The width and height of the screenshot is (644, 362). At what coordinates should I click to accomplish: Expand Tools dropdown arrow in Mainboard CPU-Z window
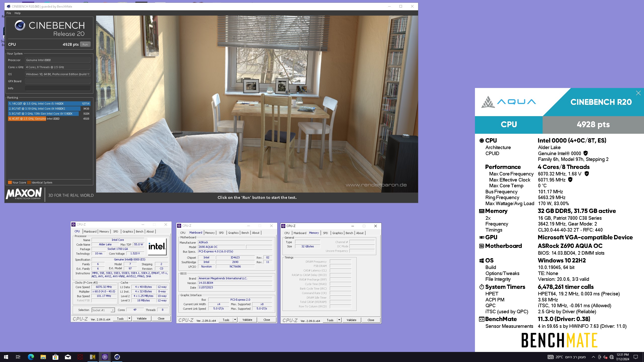pyautogui.click(x=235, y=320)
